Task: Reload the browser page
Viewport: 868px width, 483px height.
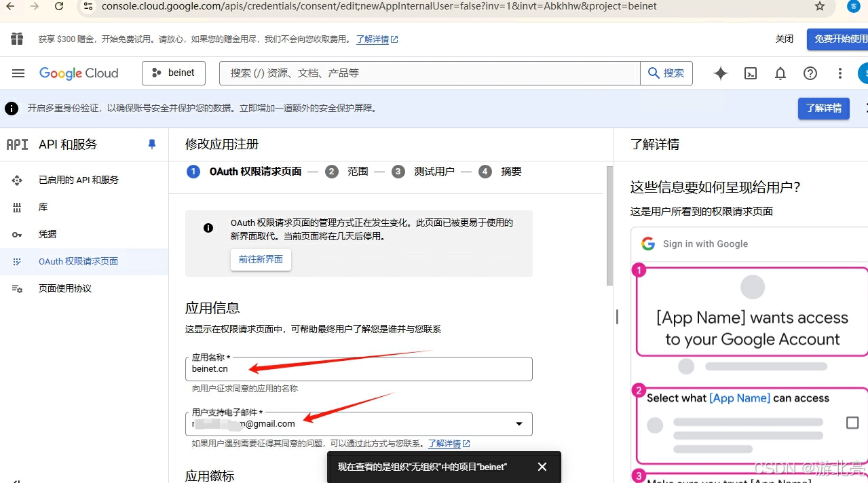Action: click(59, 6)
